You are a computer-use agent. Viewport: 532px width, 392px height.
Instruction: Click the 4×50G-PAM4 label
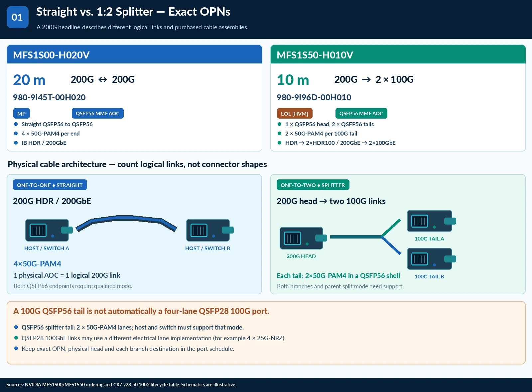point(37,264)
